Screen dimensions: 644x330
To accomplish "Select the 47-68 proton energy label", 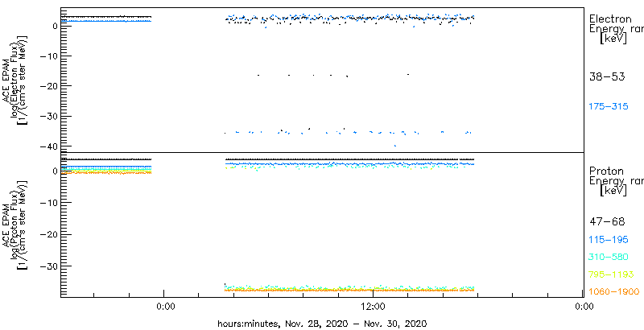I will coord(607,222).
